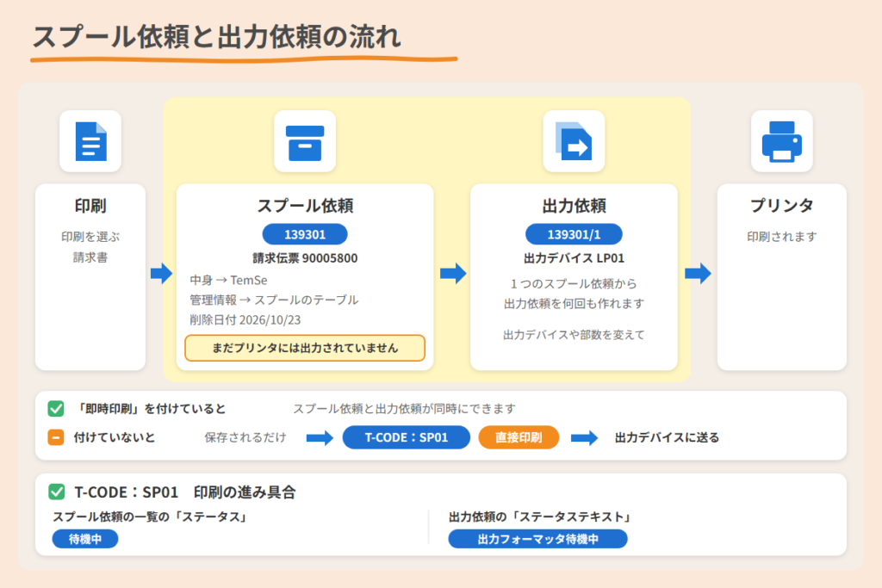Click the プリンタ card heading
The width and height of the screenshot is (882, 588).
(x=782, y=206)
